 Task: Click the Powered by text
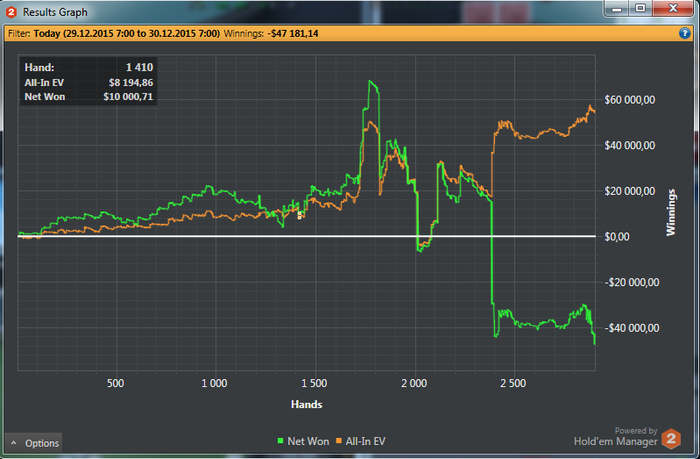tap(636, 430)
